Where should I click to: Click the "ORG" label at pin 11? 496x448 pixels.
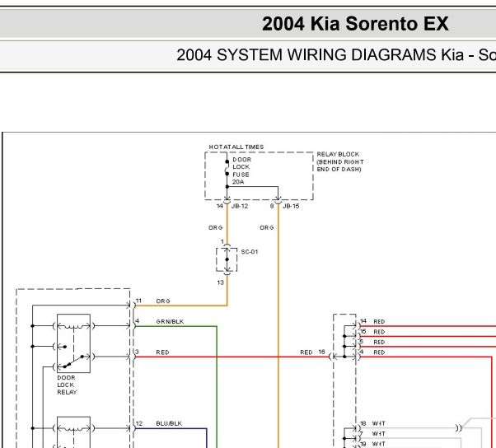(x=163, y=301)
